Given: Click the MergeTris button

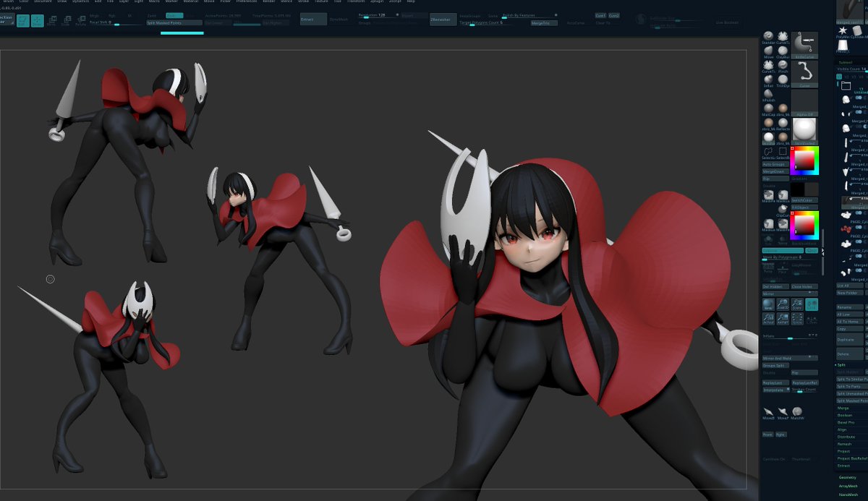Looking at the screenshot, I should point(544,22).
